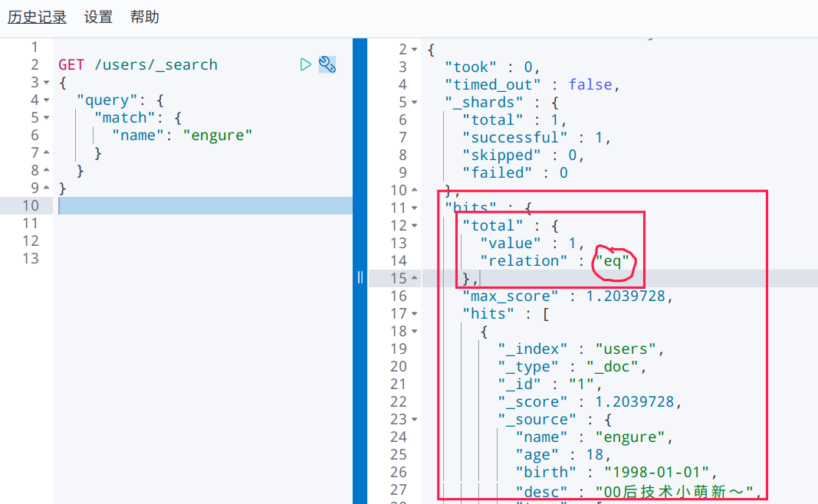Click the "_type" : "_doc" line
This screenshot has height=504, width=818.
[x=572, y=367]
